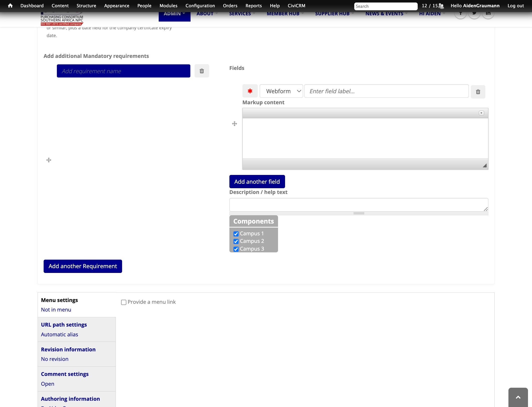Click the trash icon next to field label
This screenshot has height=407, width=532.
point(478,92)
